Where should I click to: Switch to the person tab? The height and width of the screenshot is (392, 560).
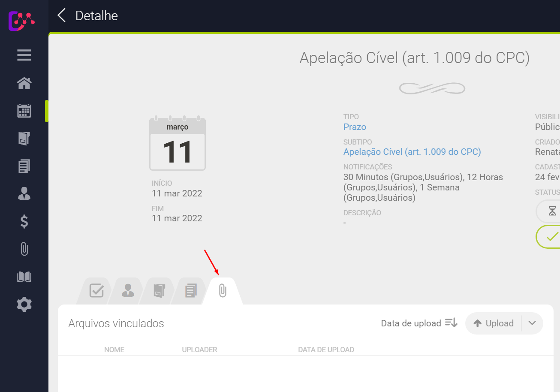pyautogui.click(x=128, y=291)
